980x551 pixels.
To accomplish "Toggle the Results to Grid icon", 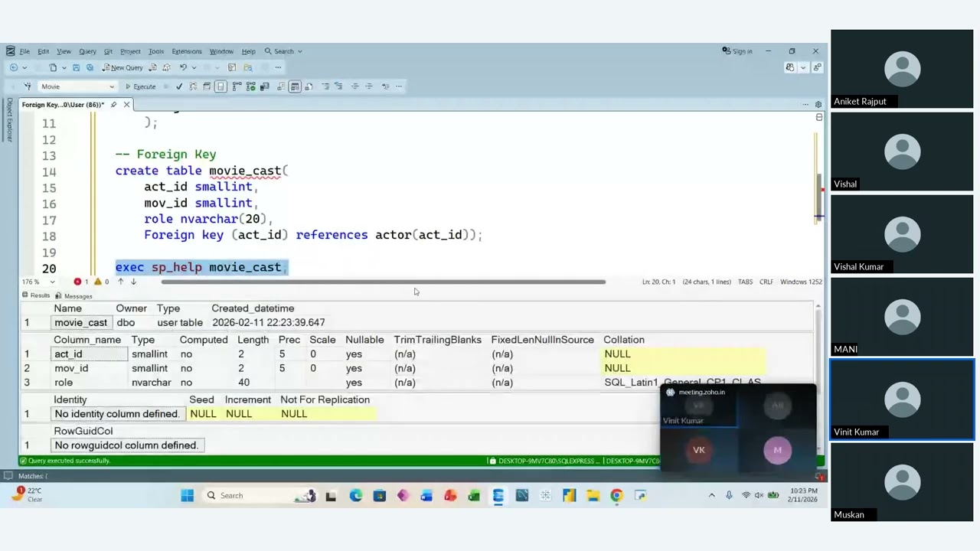I will 295,86.
